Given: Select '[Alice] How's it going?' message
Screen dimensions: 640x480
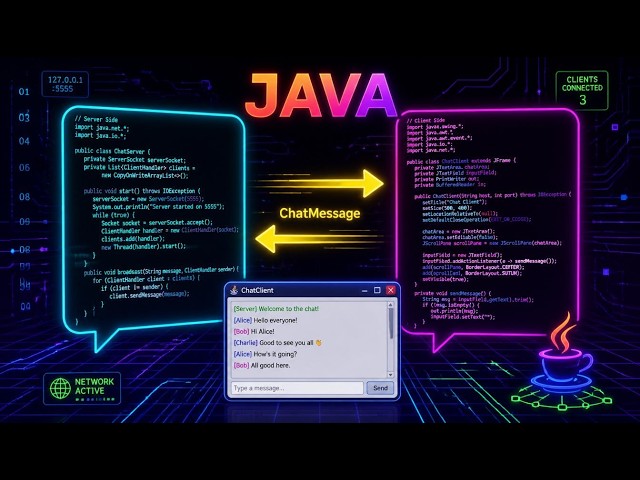Looking at the screenshot, I should (x=265, y=354).
